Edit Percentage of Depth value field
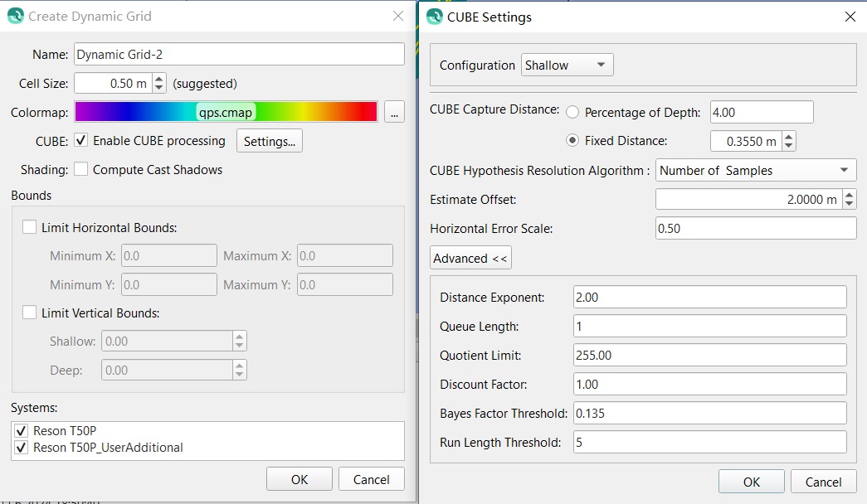The image size is (867, 504). click(x=762, y=112)
